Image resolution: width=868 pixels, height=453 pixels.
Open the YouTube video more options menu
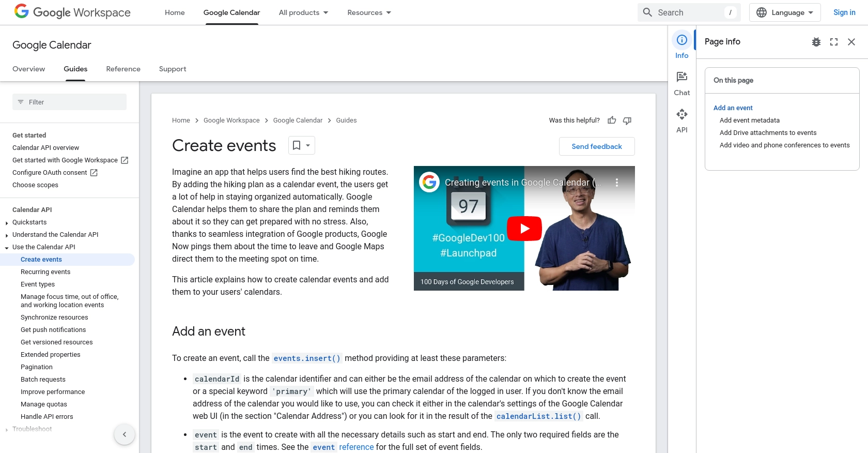tap(616, 183)
